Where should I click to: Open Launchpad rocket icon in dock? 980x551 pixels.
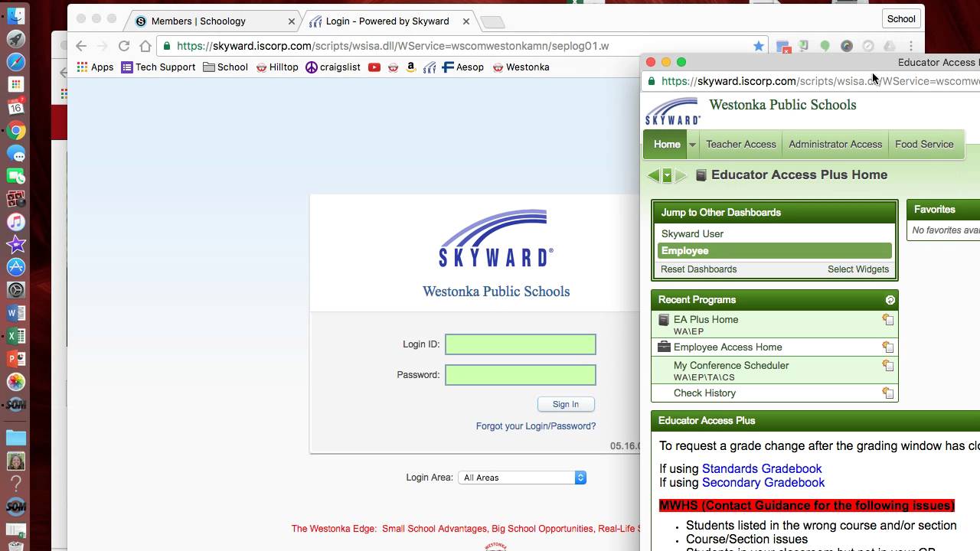pyautogui.click(x=16, y=38)
